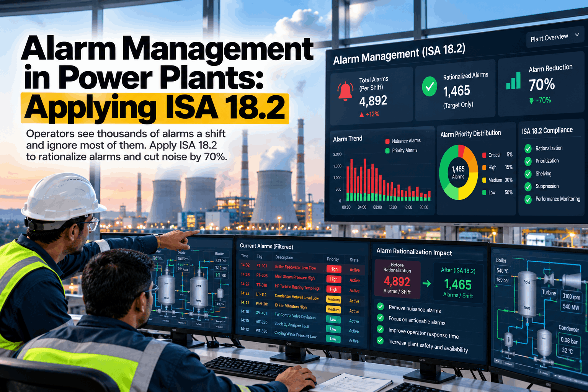
Task: Sort alarms by the State column header
Action: (x=354, y=260)
